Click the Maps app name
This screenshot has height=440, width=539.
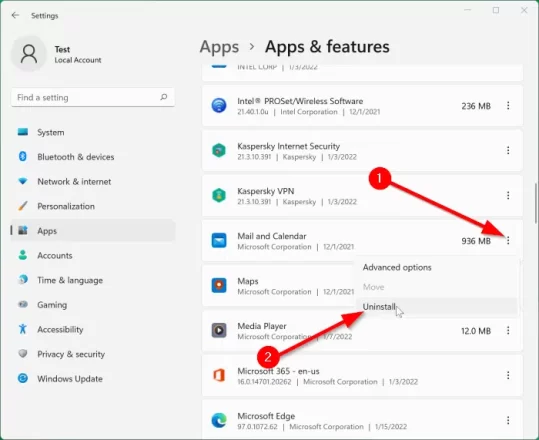248,281
